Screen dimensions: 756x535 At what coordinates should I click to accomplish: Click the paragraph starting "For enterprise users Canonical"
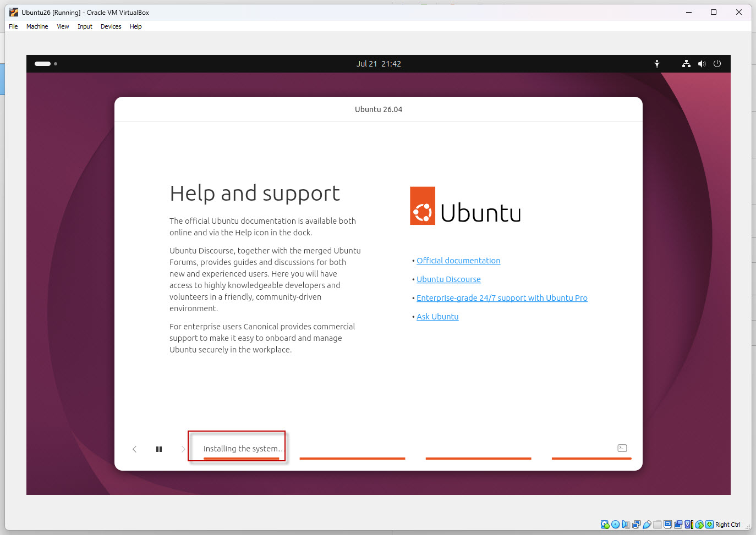[x=262, y=338]
